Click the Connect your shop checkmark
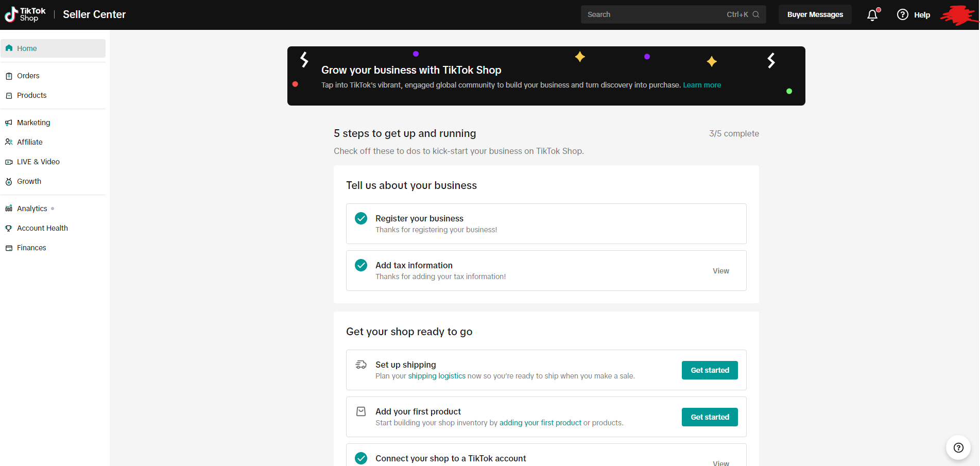 point(361,458)
